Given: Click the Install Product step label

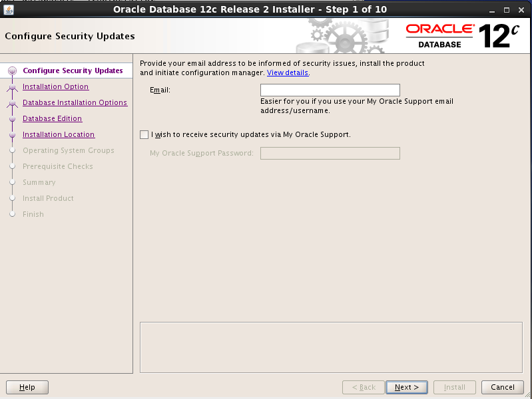Looking at the screenshot, I should (x=48, y=198).
